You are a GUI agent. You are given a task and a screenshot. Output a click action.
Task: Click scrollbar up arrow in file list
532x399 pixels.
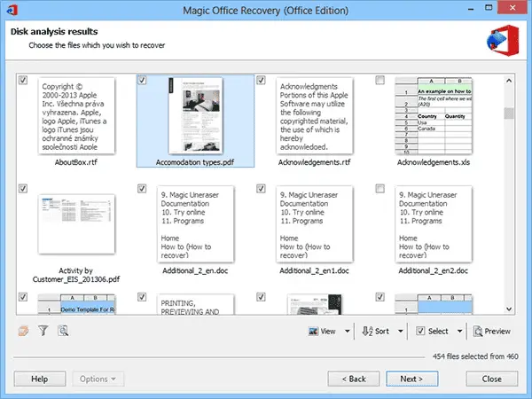tap(509, 81)
